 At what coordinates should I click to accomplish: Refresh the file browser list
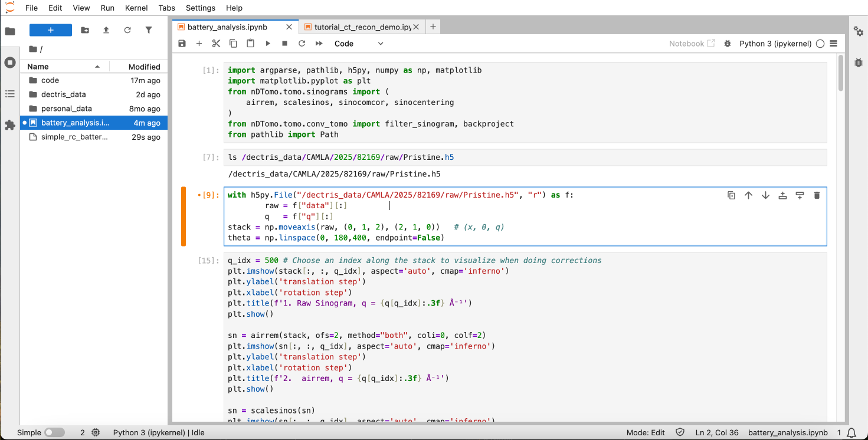pyautogui.click(x=127, y=30)
